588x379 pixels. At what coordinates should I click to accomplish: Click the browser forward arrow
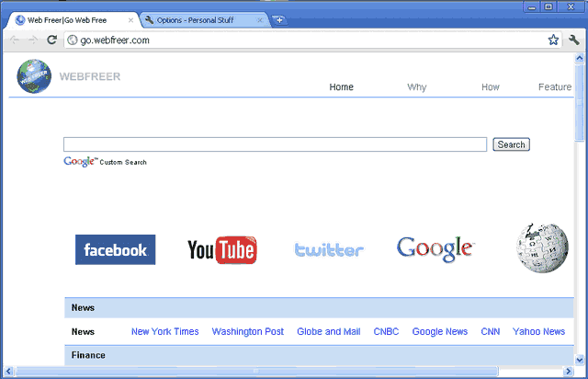click(33, 40)
